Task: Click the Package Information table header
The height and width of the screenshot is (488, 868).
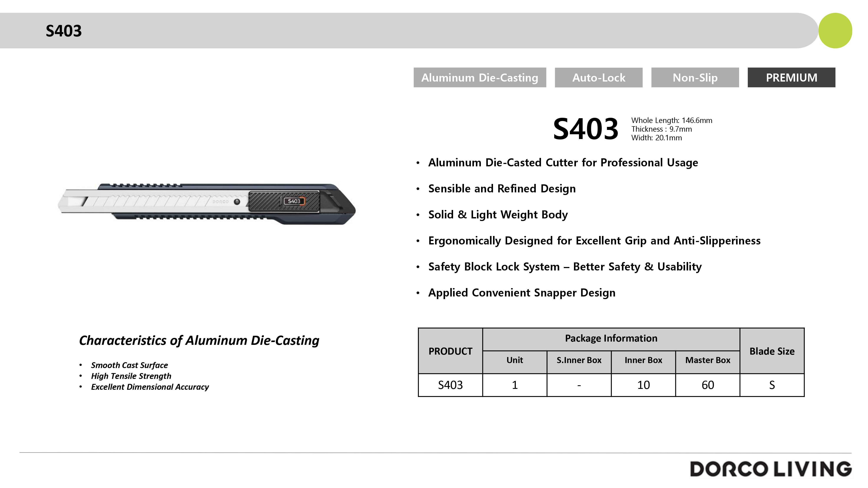Action: tap(611, 339)
